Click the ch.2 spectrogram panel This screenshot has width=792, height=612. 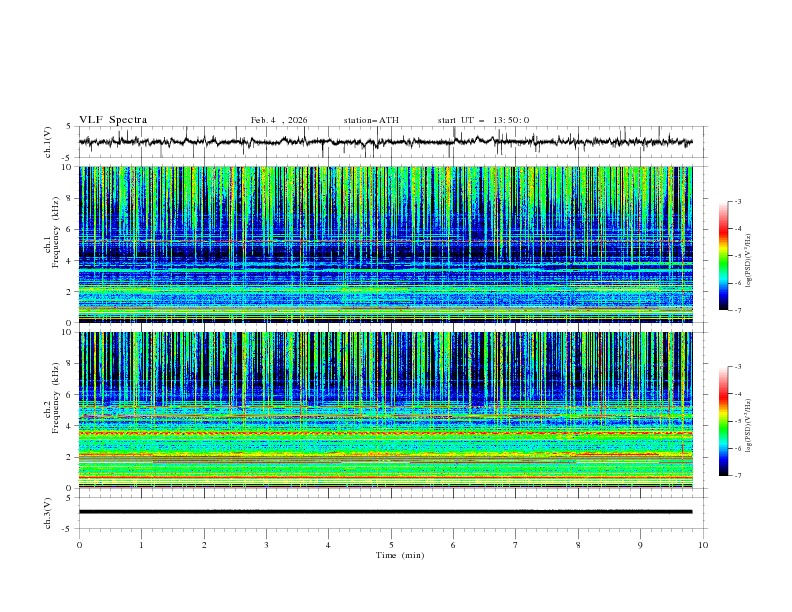point(385,410)
